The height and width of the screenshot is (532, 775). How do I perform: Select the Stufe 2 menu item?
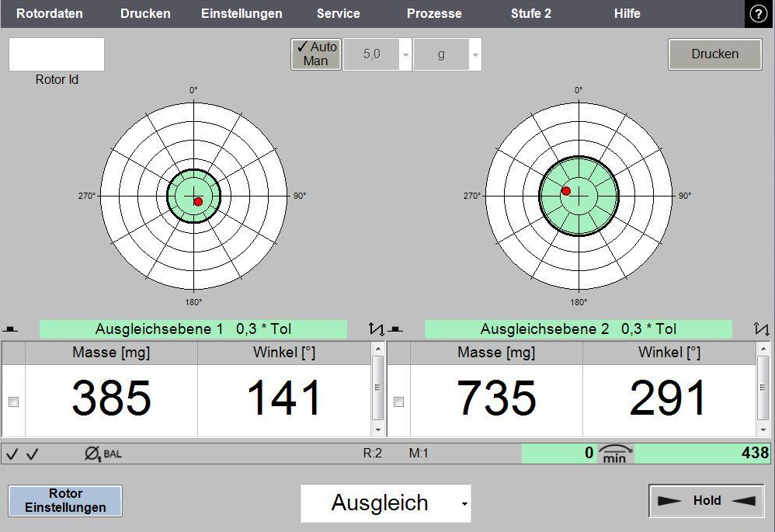pos(530,13)
